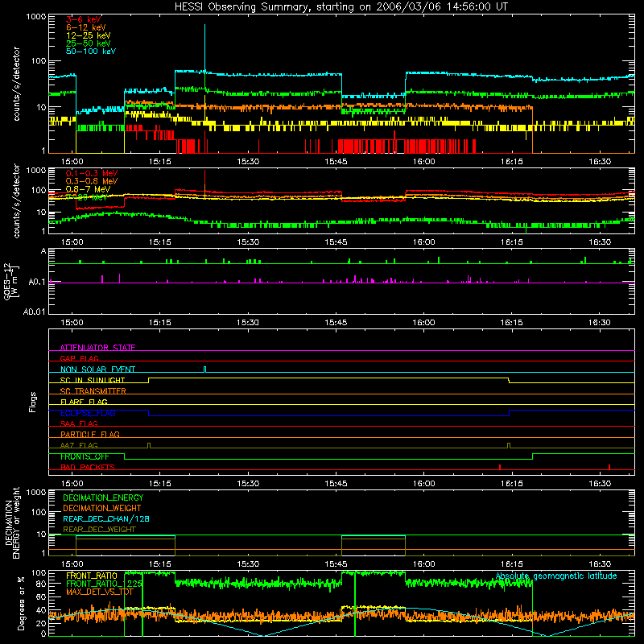Click the 0.8-7 MeV legend label
The width and height of the screenshot is (644, 644).
click(88, 189)
